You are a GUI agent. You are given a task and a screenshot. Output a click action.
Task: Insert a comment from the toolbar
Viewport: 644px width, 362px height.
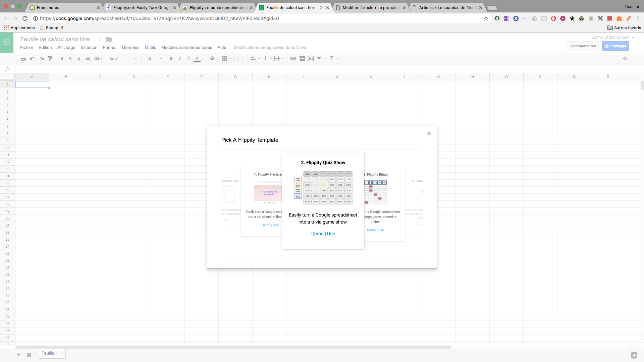(302, 59)
